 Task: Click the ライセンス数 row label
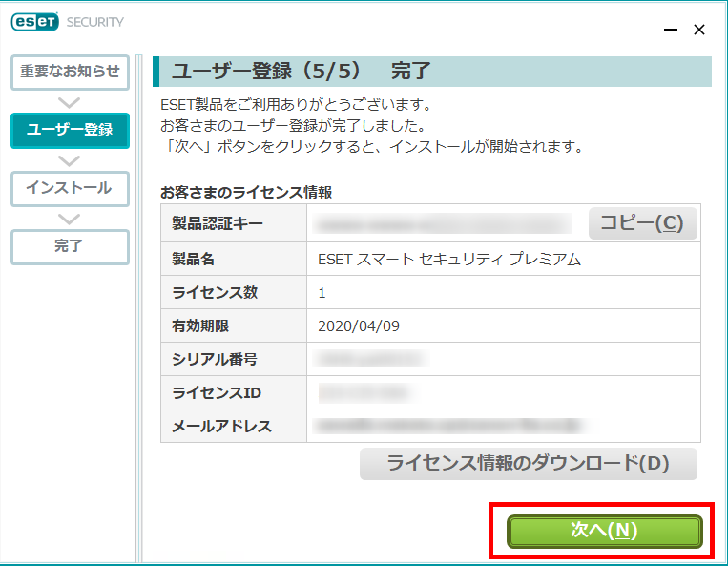click(x=215, y=293)
